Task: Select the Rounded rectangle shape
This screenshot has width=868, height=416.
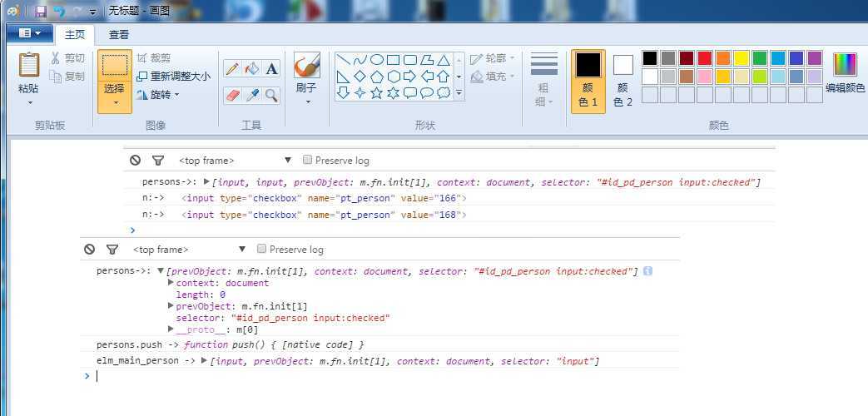Action: [410, 60]
